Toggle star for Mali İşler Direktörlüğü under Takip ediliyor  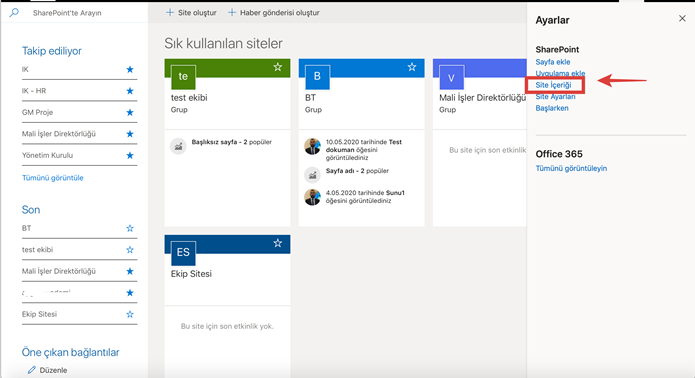130,134
